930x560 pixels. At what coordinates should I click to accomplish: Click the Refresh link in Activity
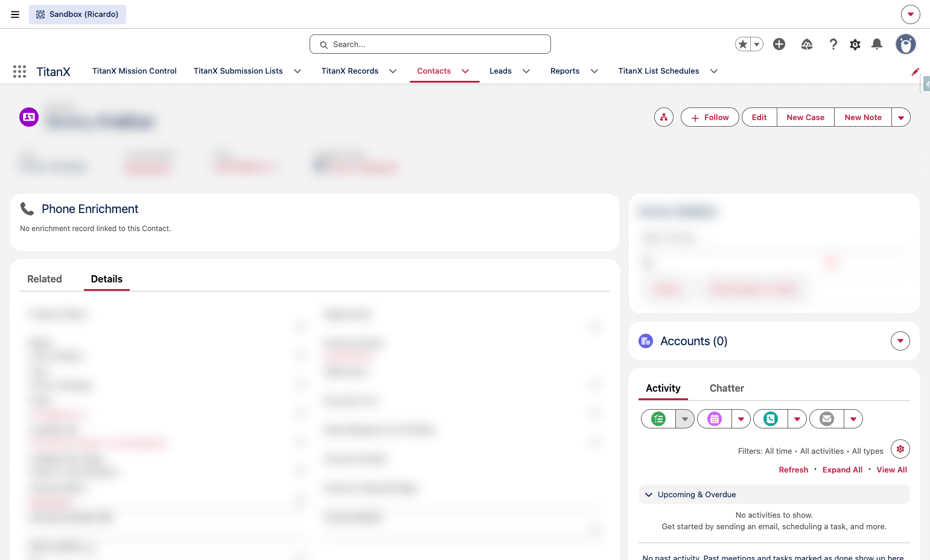794,469
